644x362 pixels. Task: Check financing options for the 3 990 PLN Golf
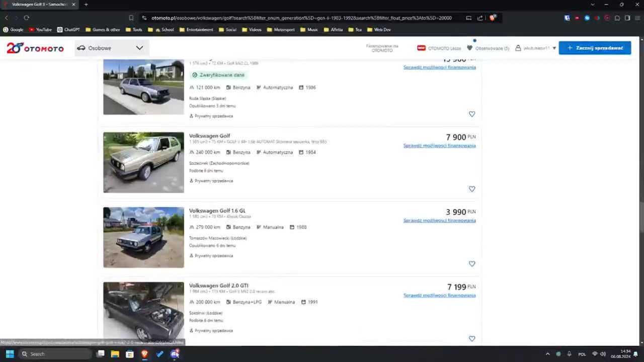pos(440,221)
